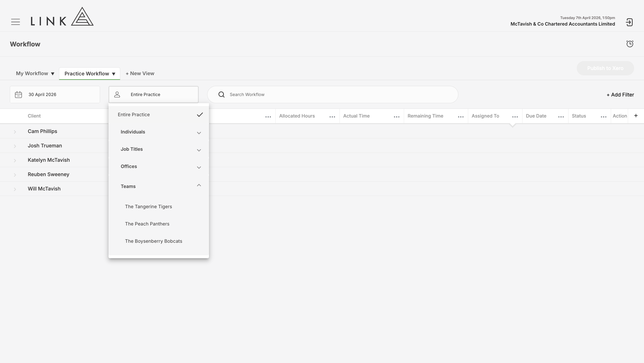Open Status column options menu
This screenshot has height=363, width=644.
pyautogui.click(x=603, y=117)
